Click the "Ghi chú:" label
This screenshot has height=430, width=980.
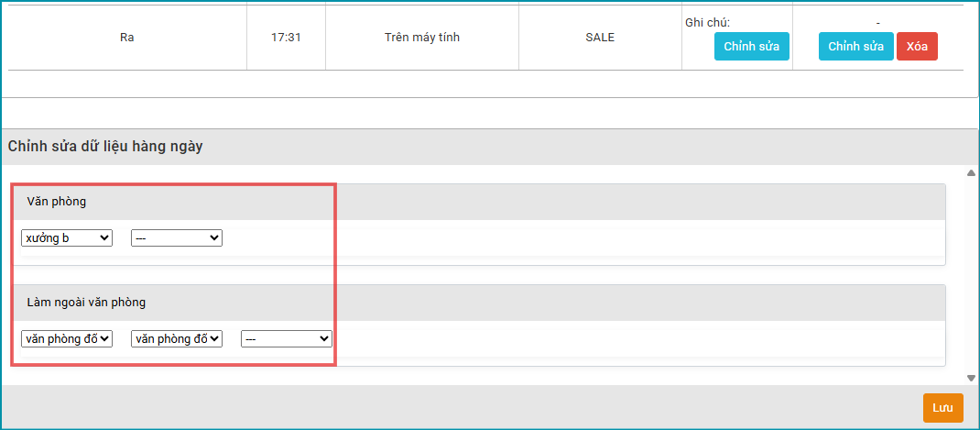pos(708,22)
